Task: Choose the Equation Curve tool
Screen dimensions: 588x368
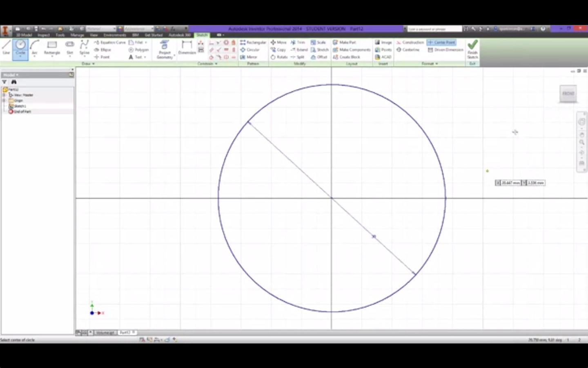Action: 110,43
